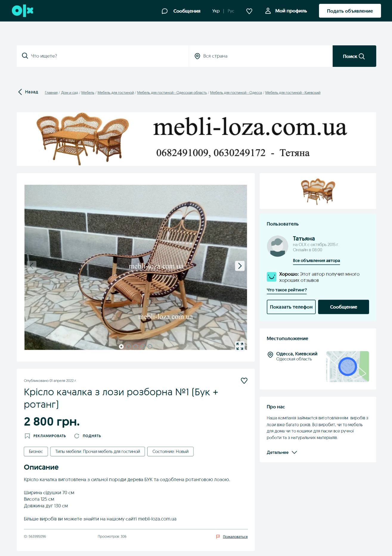Click Показать телефон button
This screenshot has width=392, height=556.
point(291,307)
